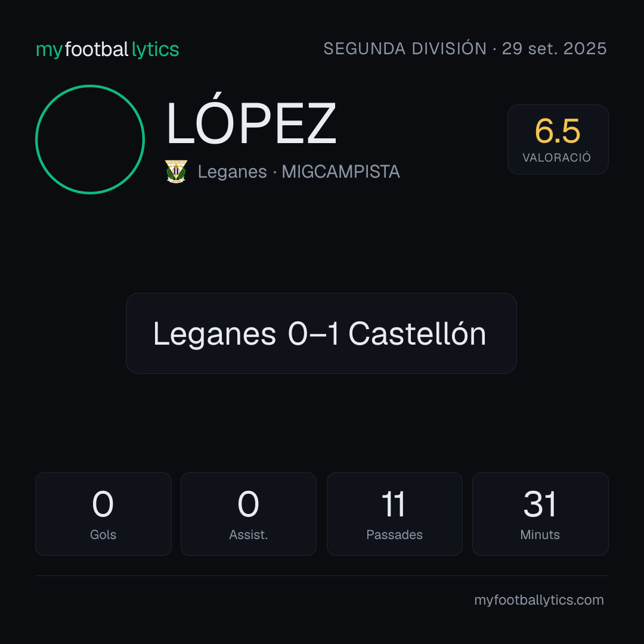
Task: Select the Passades stat card
Action: [x=394, y=514]
